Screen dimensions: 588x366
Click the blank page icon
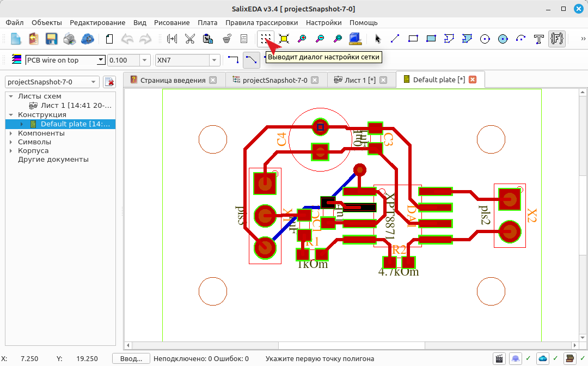coord(109,39)
